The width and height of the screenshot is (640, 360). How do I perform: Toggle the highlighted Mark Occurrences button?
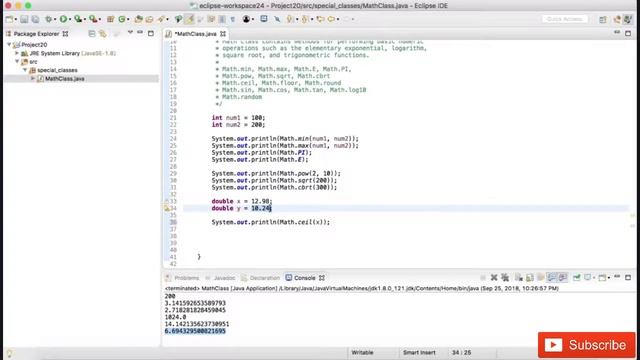189,19
